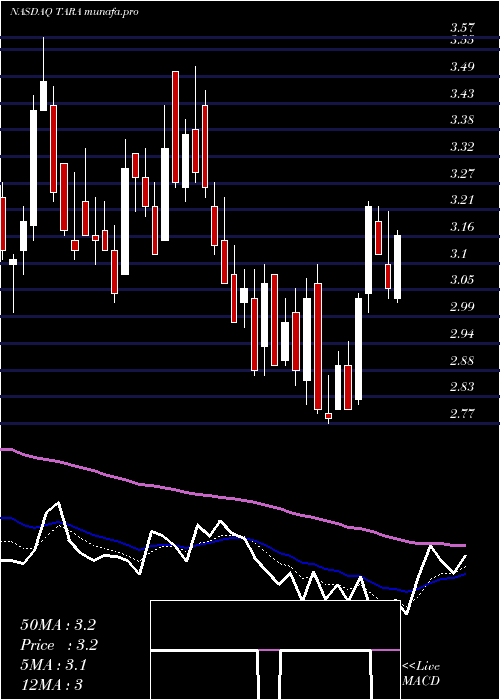Click the 3.38 price axis label
This screenshot has height=700, width=500.
[462, 120]
